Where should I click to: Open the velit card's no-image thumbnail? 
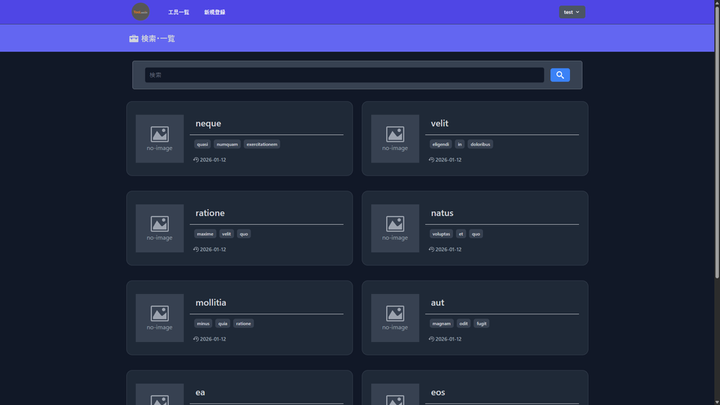(x=395, y=139)
